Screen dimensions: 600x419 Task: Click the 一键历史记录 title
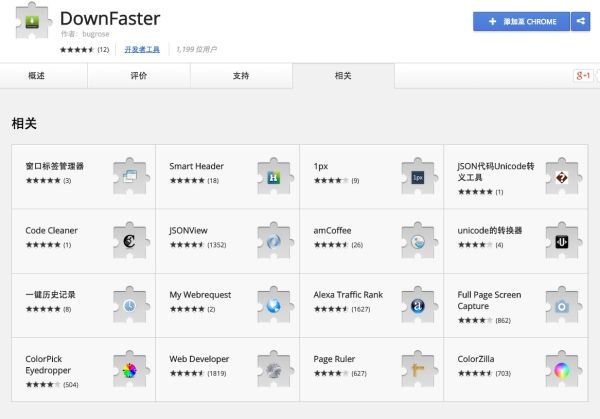50,295
